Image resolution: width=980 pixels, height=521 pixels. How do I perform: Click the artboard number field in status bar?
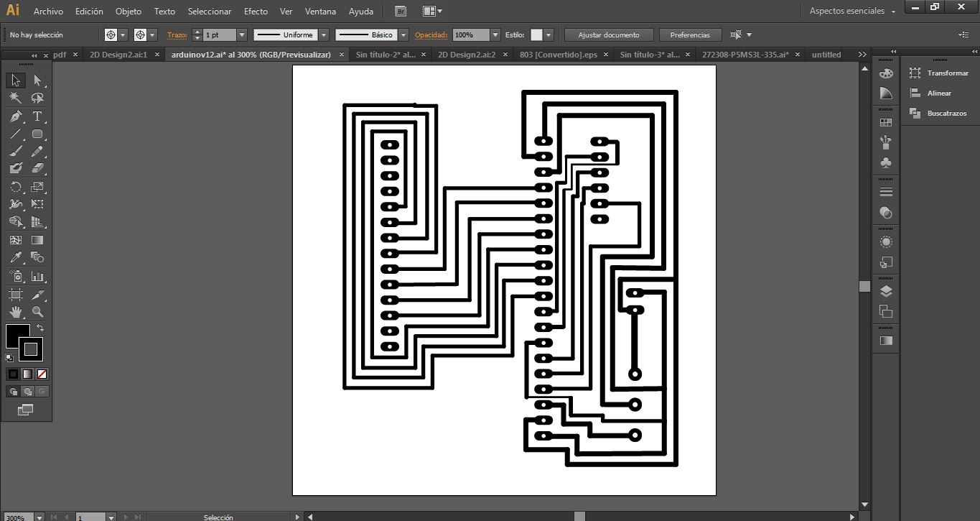[x=90, y=517]
